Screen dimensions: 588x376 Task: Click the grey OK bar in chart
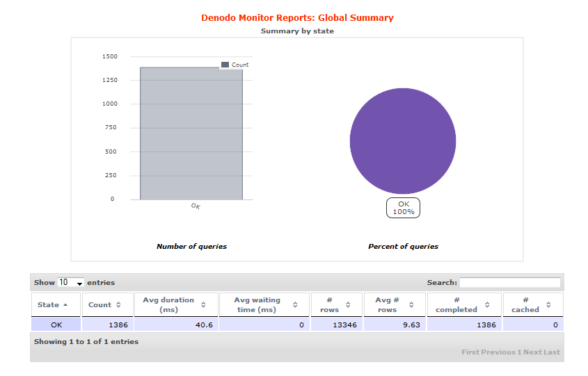191,133
